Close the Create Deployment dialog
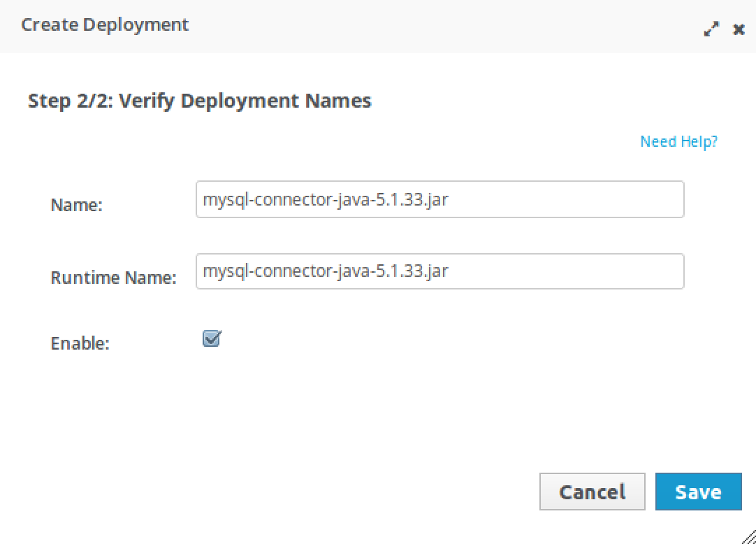The height and width of the screenshot is (544, 756). (x=739, y=29)
